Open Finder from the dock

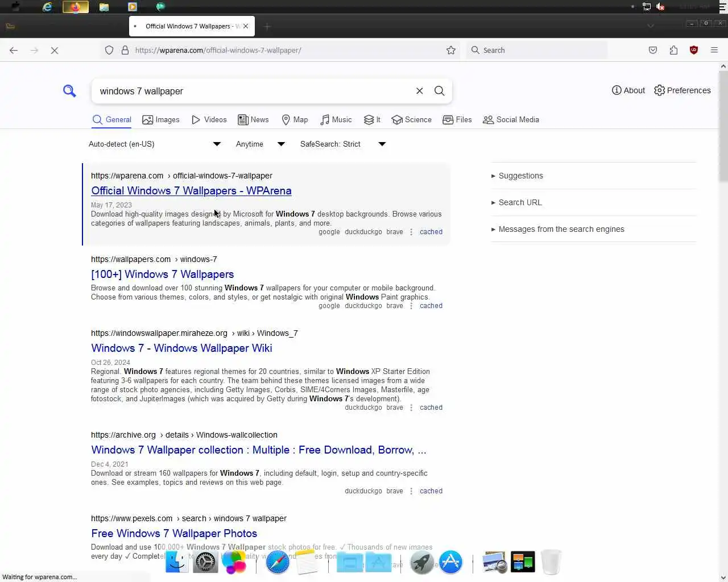(x=177, y=562)
